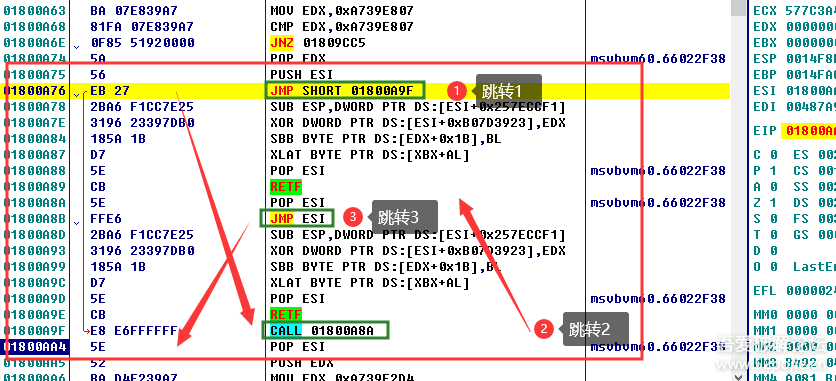Click hex bytes 0F85 51920000
The width and height of the screenshot is (836, 381).
[x=142, y=43]
